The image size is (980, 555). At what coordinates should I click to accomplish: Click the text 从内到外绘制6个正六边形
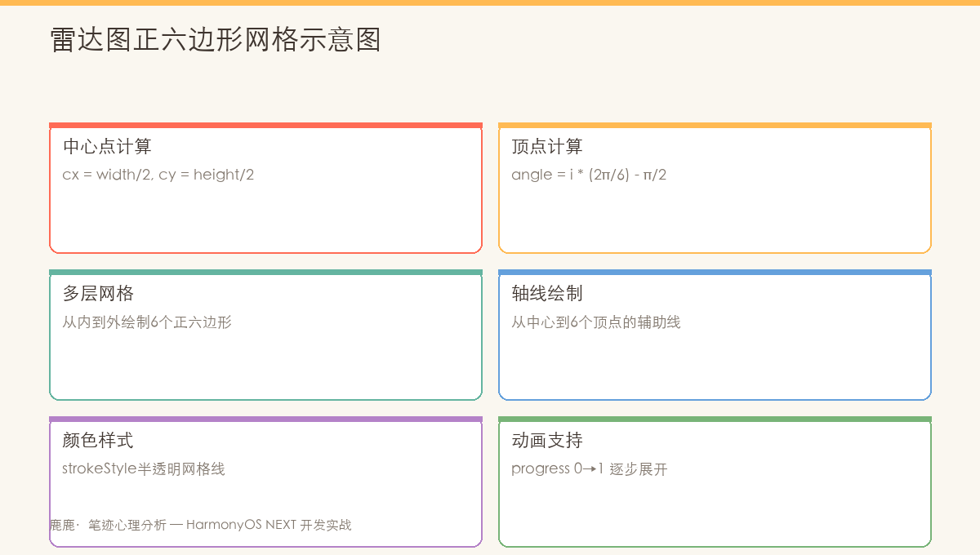(147, 322)
